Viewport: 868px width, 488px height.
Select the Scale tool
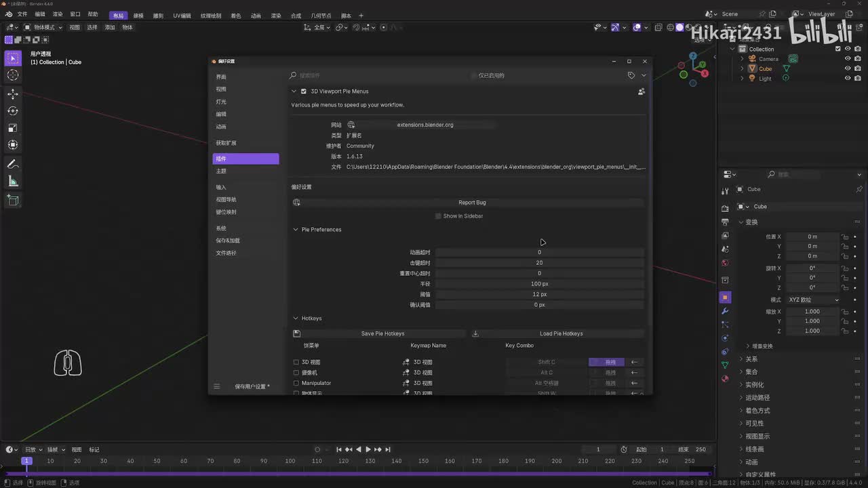tap(13, 128)
